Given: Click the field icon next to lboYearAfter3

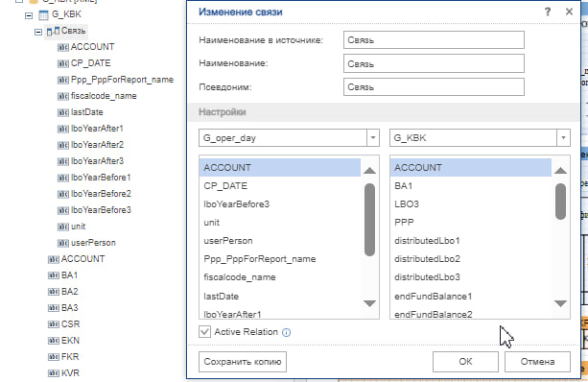Looking at the screenshot, I should pos(62,162).
